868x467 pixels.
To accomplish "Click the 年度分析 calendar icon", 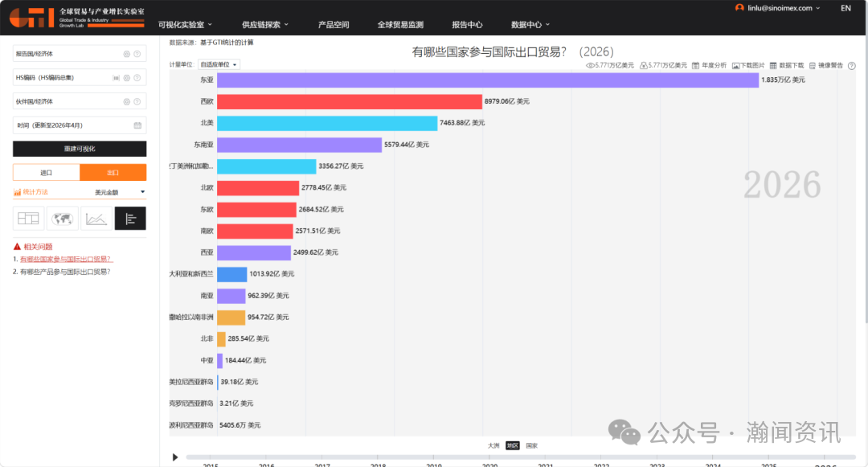I will [695, 65].
